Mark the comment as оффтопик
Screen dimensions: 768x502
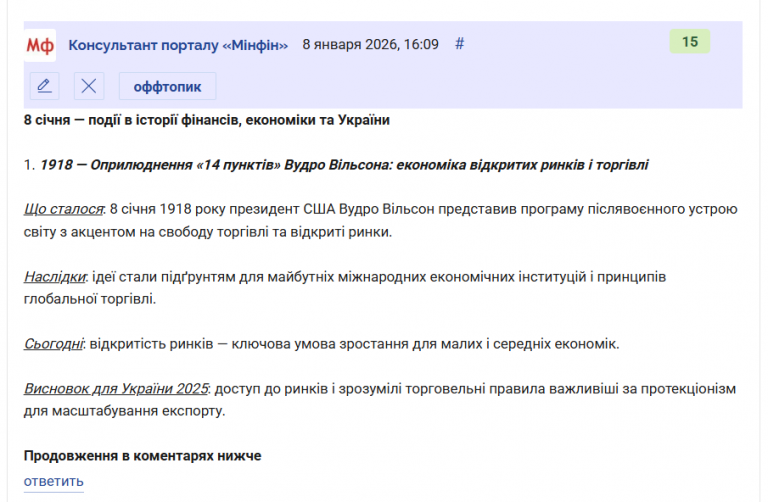[168, 86]
